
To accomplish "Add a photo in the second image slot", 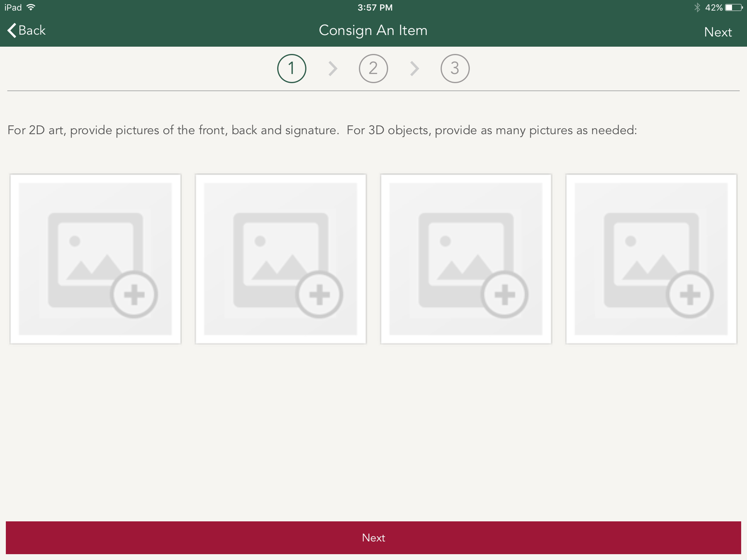I will click(281, 259).
